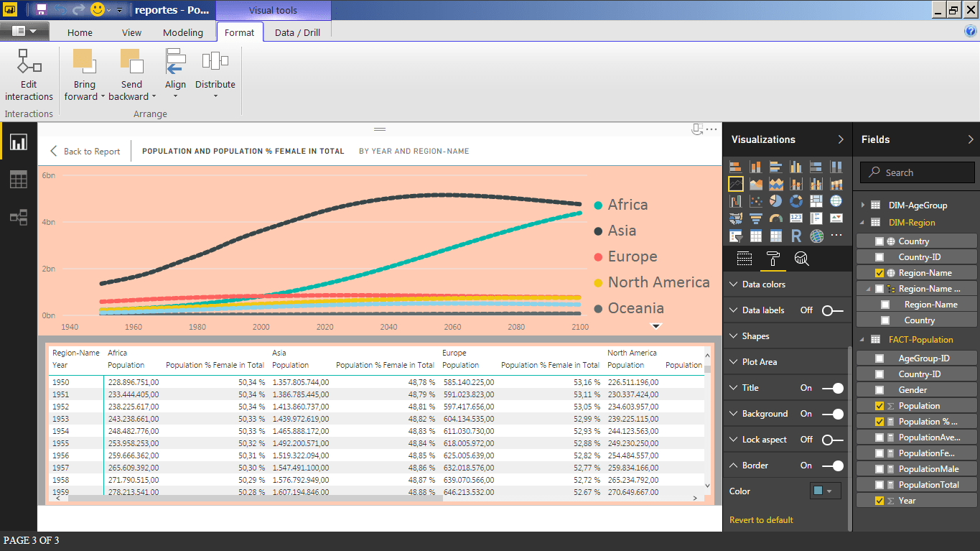This screenshot has height=551, width=980.
Task: Choose the line chart visualization
Action: coord(736,184)
